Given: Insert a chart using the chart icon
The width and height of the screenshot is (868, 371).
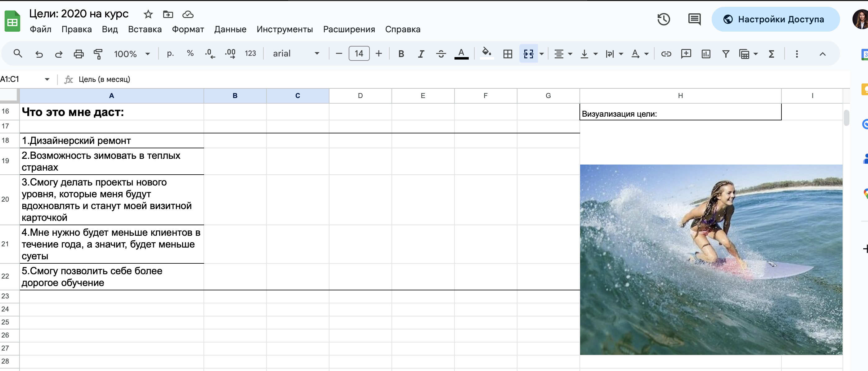Looking at the screenshot, I should click(705, 54).
